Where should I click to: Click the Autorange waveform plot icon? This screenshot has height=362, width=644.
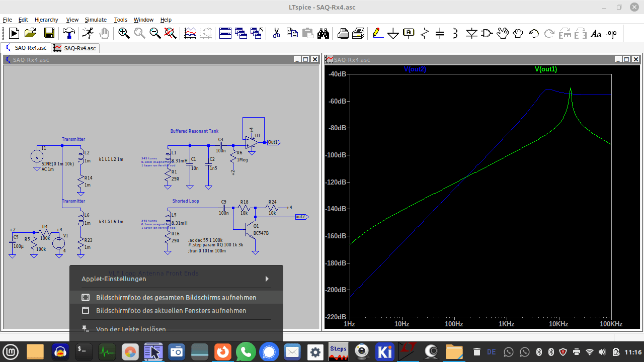coord(190,33)
